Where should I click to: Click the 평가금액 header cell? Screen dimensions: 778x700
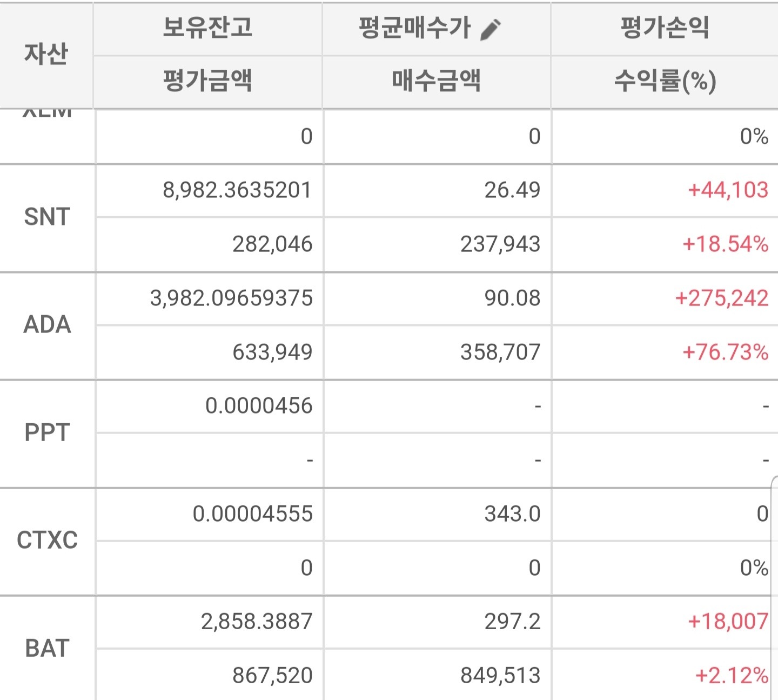(x=207, y=80)
